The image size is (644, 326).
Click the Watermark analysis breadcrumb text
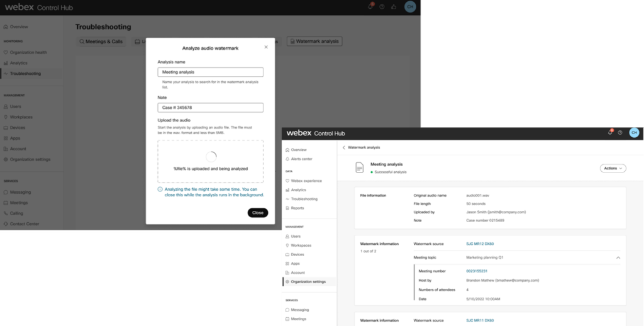(364, 147)
